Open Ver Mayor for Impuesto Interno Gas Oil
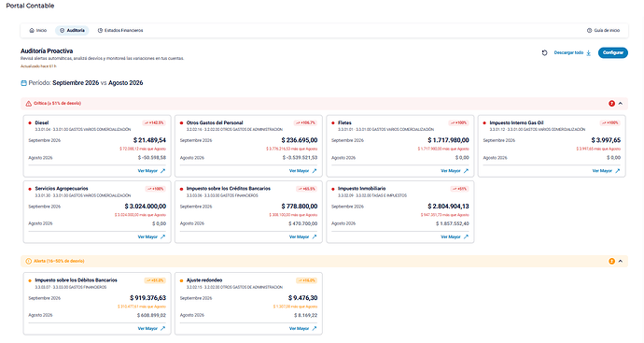 coord(607,171)
